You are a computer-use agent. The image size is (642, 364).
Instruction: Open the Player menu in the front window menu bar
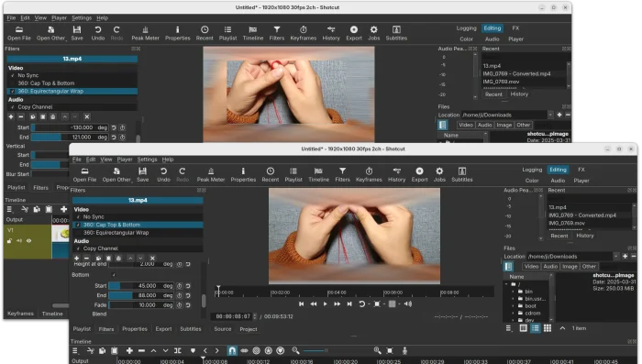[x=125, y=160]
